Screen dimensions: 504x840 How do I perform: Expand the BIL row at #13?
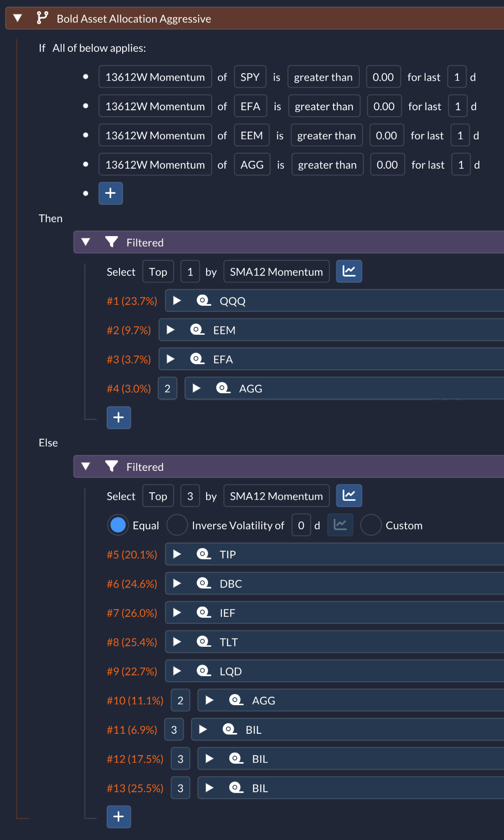[209, 787]
